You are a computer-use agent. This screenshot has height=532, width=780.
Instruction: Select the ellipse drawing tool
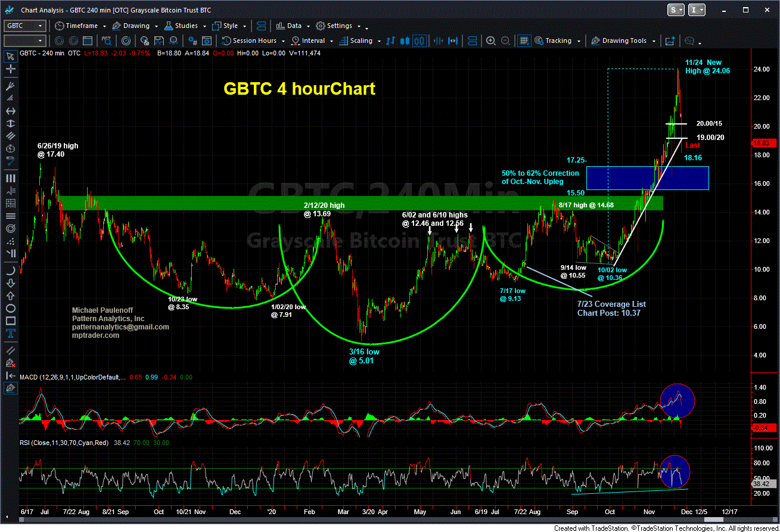click(x=10, y=308)
